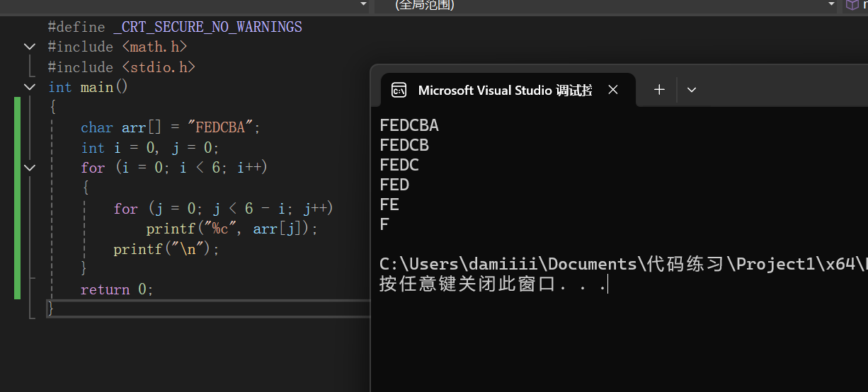
Task: Open the terminal tab list dropdown chevron
Action: (692, 90)
